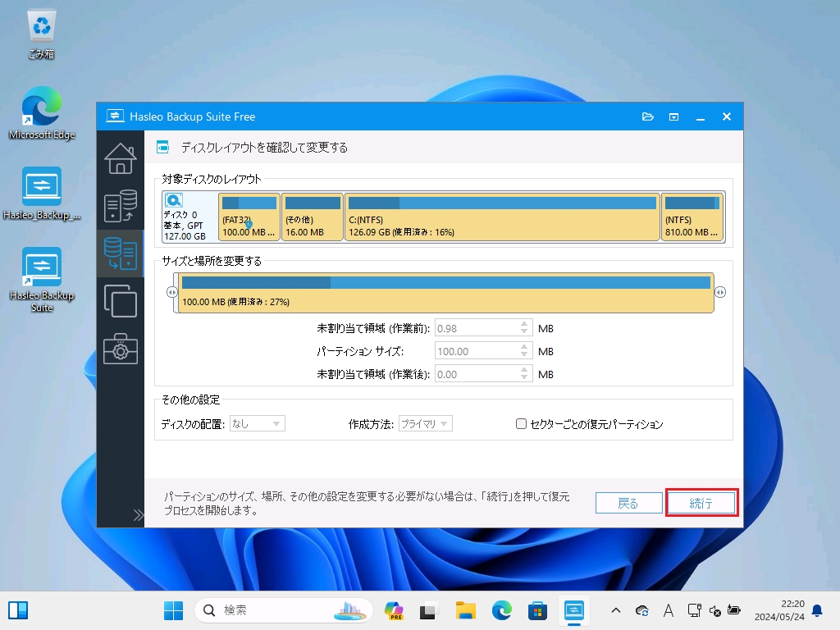
Task: Open the Home page in sidebar
Action: [120, 158]
